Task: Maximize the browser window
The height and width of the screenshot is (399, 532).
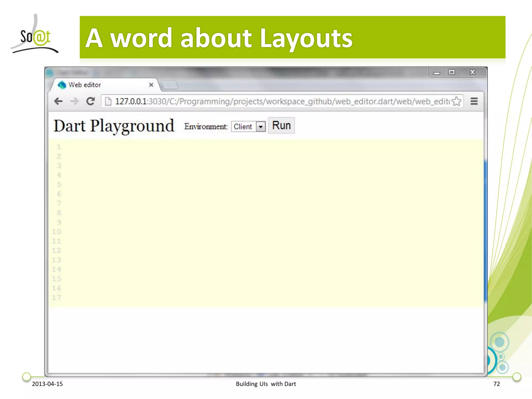Action: click(452, 72)
